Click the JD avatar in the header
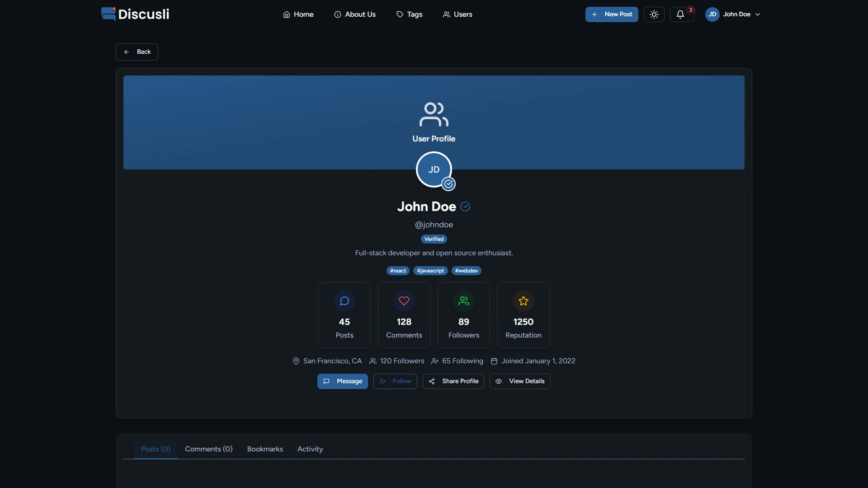 (x=712, y=14)
